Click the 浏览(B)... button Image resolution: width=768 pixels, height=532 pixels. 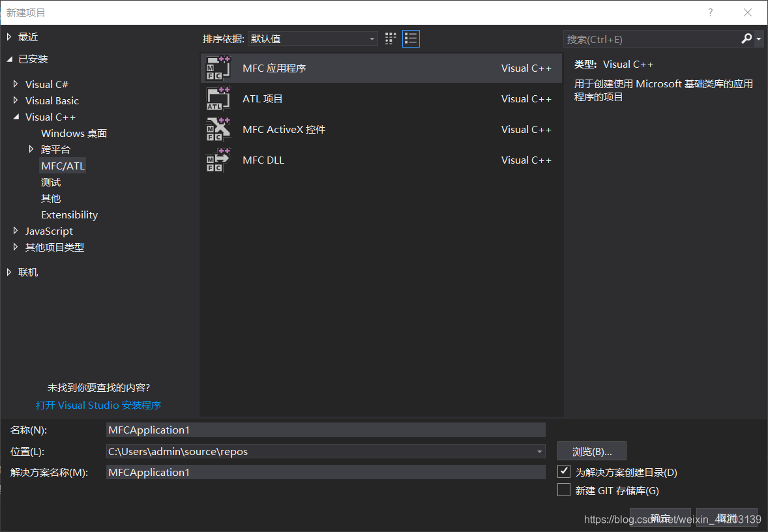pos(592,451)
